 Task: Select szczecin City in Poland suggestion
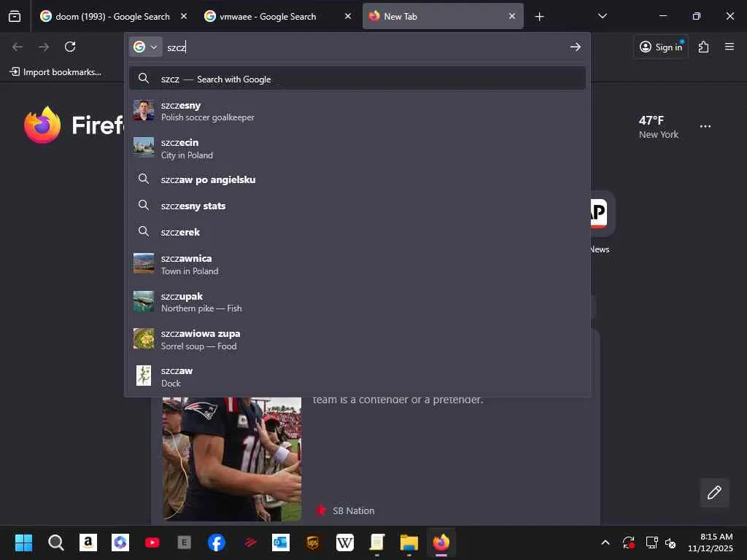pyautogui.click(x=357, y=148)
